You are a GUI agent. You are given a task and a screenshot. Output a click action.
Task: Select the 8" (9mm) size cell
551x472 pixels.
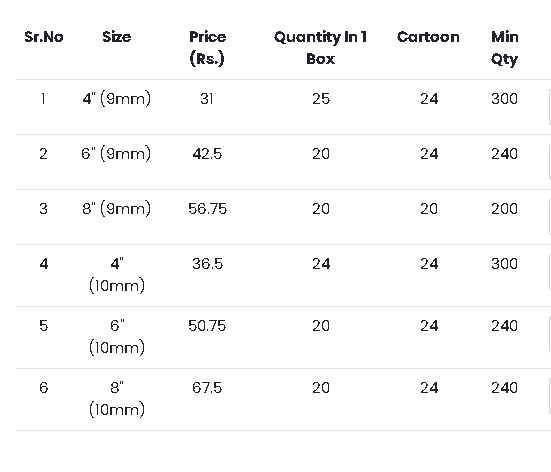click(117, 209)
